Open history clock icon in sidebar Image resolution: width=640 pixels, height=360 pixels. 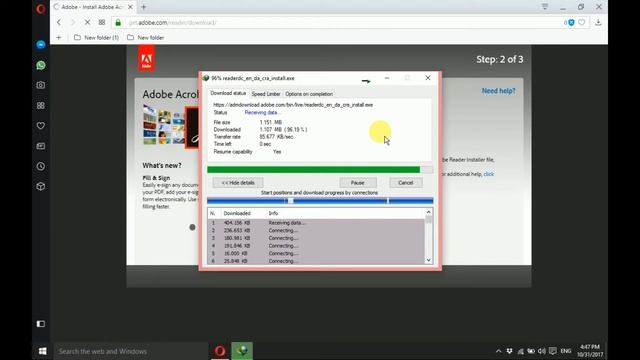41,166
